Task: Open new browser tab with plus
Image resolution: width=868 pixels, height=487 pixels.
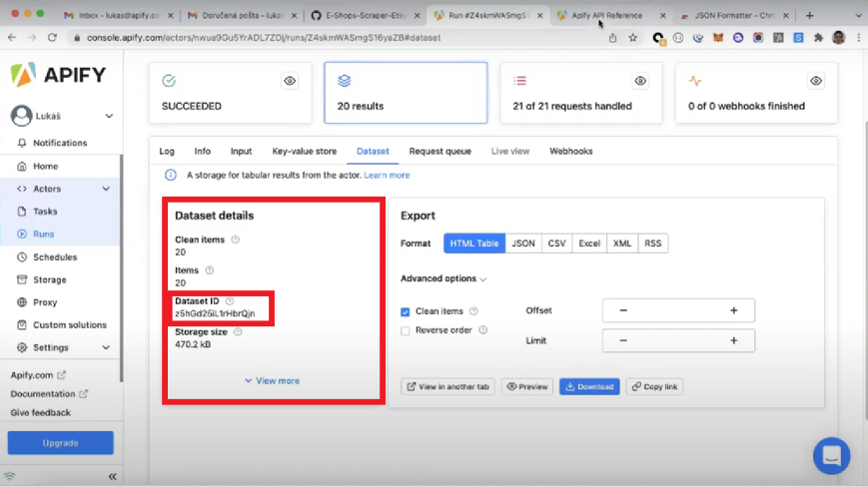Action: (x=809, y=16)
